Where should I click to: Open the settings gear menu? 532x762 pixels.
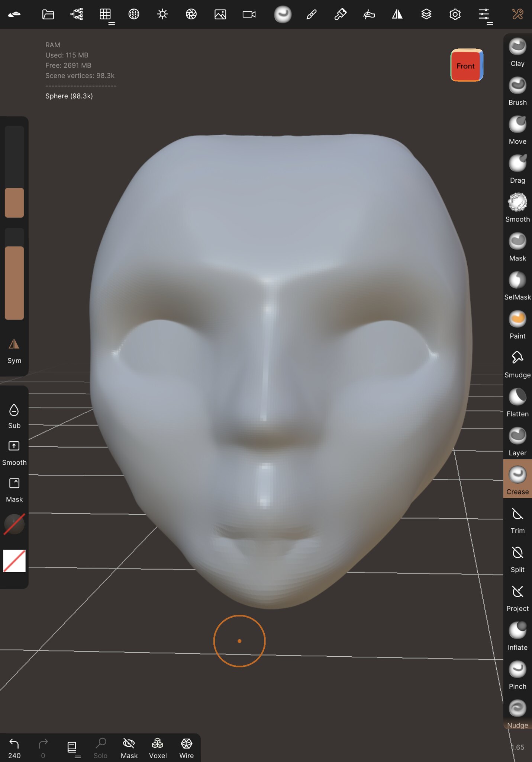coord(455,15)
